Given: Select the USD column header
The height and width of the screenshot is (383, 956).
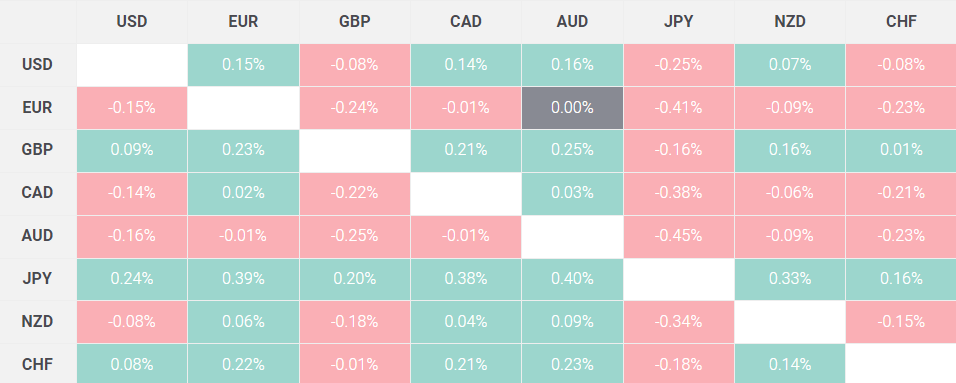Looking at the screenshot, I should pyautogui.click(x=132, y=21).
